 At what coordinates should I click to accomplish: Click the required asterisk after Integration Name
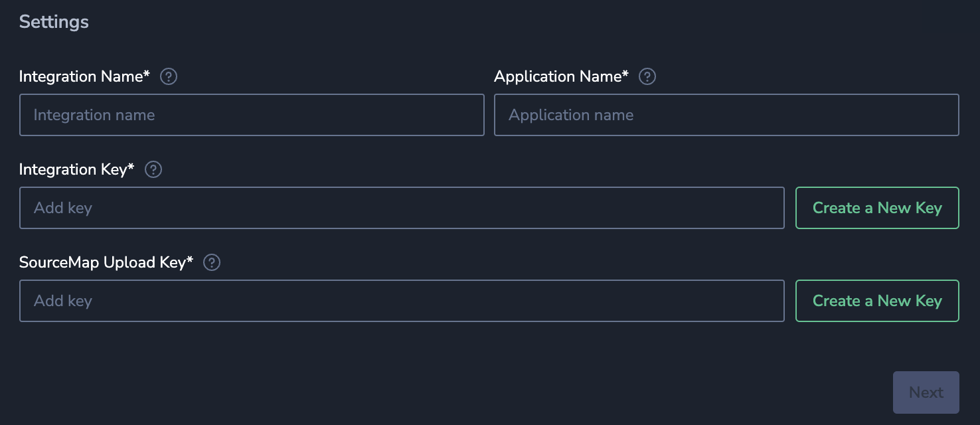pos(147,74)
